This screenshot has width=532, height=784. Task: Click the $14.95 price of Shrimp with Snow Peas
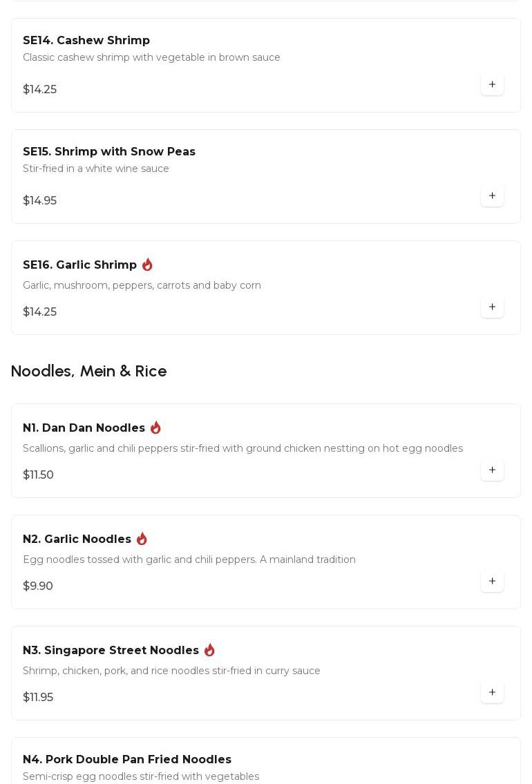pyautogui.click(x=39, y=200)
